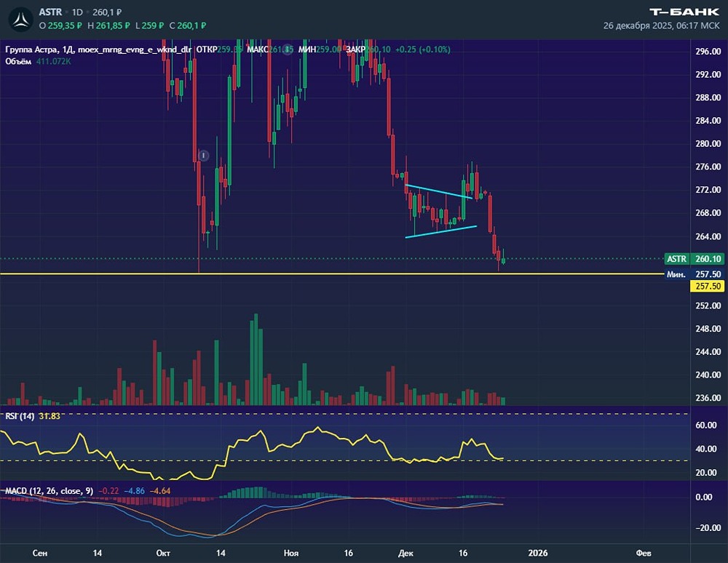Click the Мин. minimum price tag
This screenshot has height=563, width=728.
tap(676, 274)
